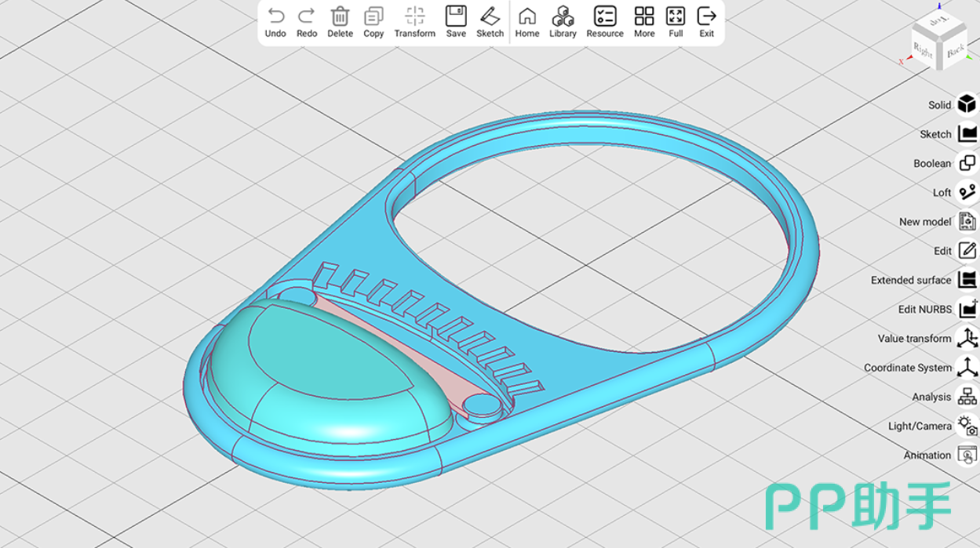Open the Sketch tool in top toolbar
Image resolution: width=980 pixels, height=548 pixels.
tap(490, 16)
